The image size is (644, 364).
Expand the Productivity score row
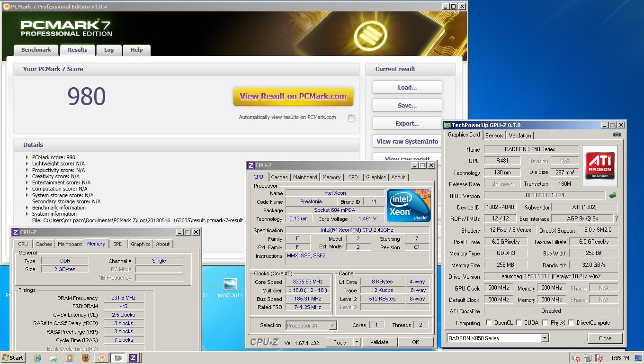point(27,170)
